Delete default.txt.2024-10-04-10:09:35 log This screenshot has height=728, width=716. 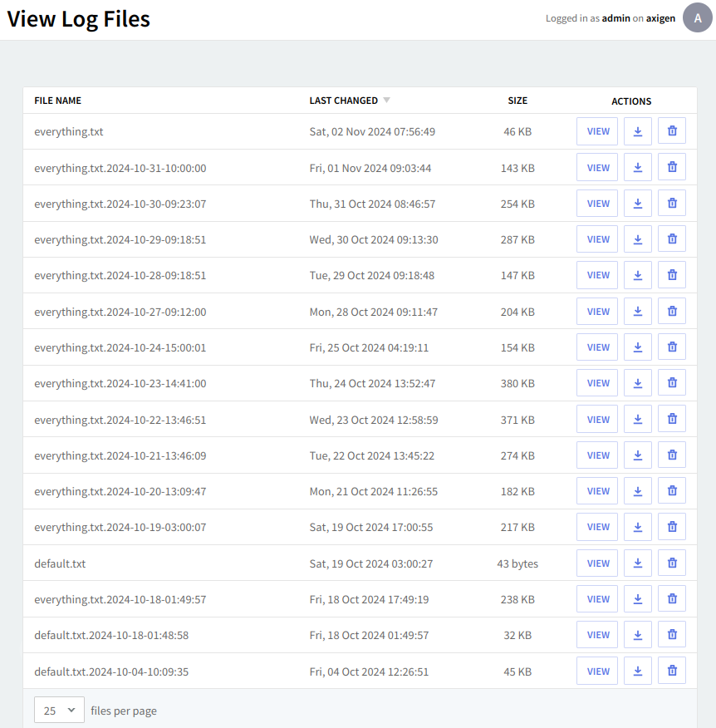tap(672, 671)
